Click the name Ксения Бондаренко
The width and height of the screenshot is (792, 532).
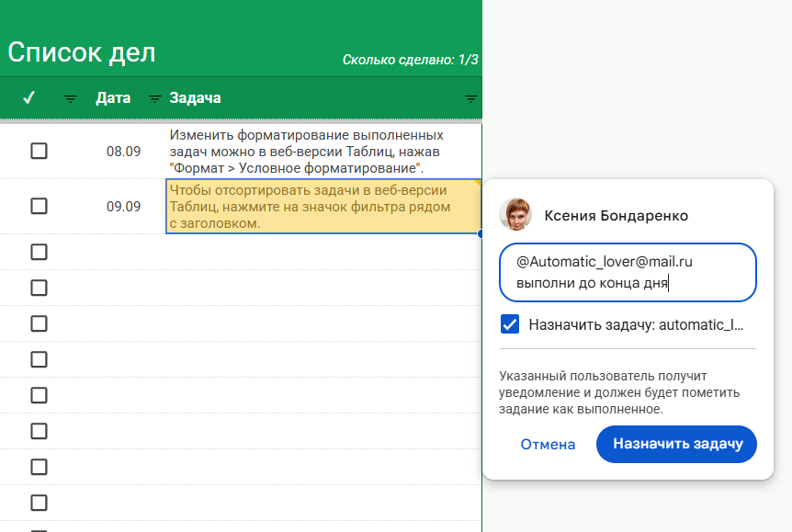point(617,216)
